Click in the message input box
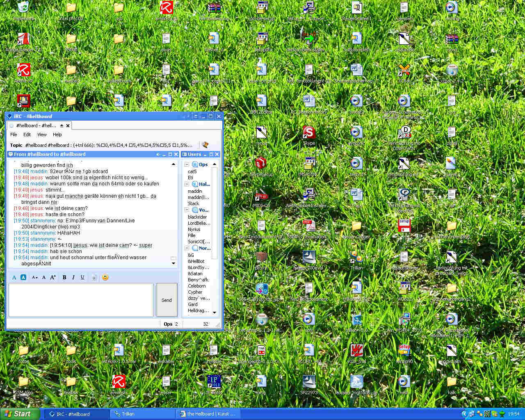Image resolution: width=525 pixels, height=420 pixels. pos(81,300)
